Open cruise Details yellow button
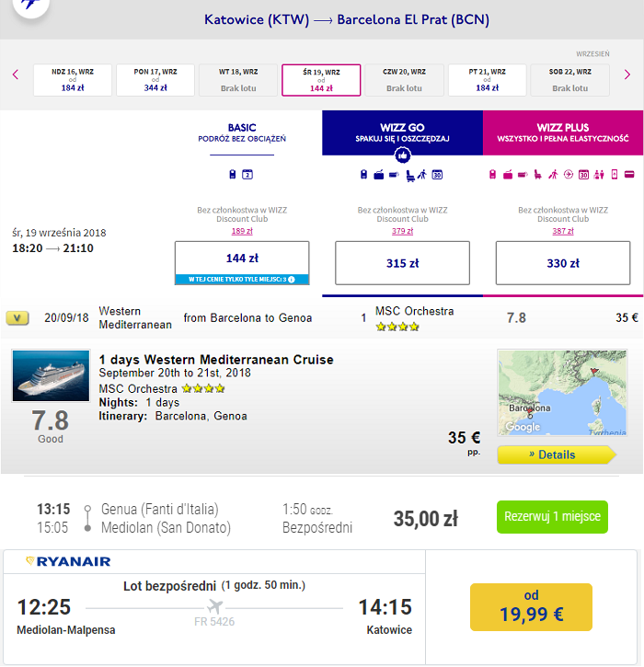 point(557,454)
